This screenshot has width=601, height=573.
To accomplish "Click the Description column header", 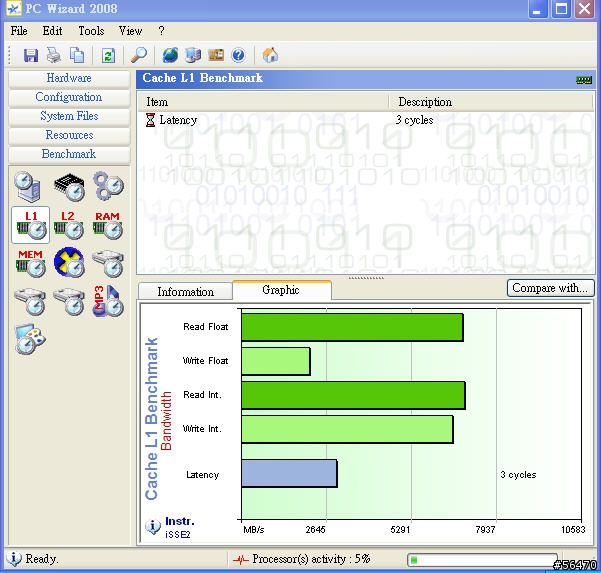I will click(491, 102).
